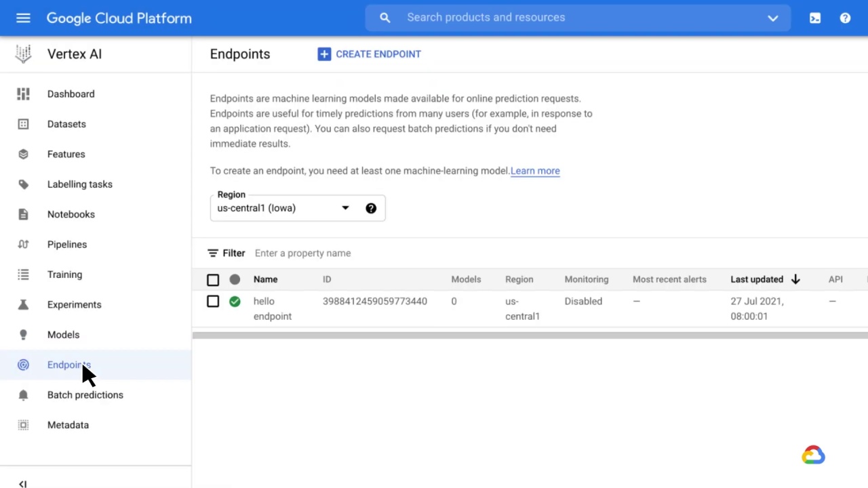Screen dimensions: 868x488
Task: Click the Training list icon
Action: (x=23, y=274)
